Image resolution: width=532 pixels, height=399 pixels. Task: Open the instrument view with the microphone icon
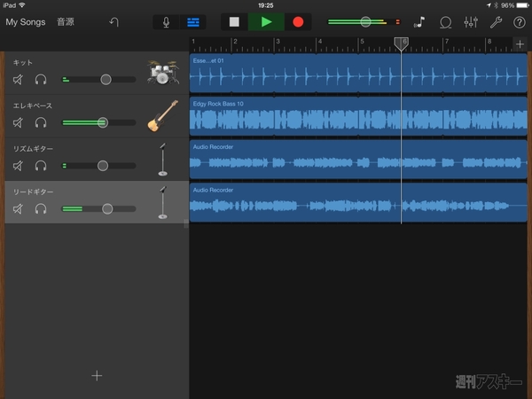(166, 21)
